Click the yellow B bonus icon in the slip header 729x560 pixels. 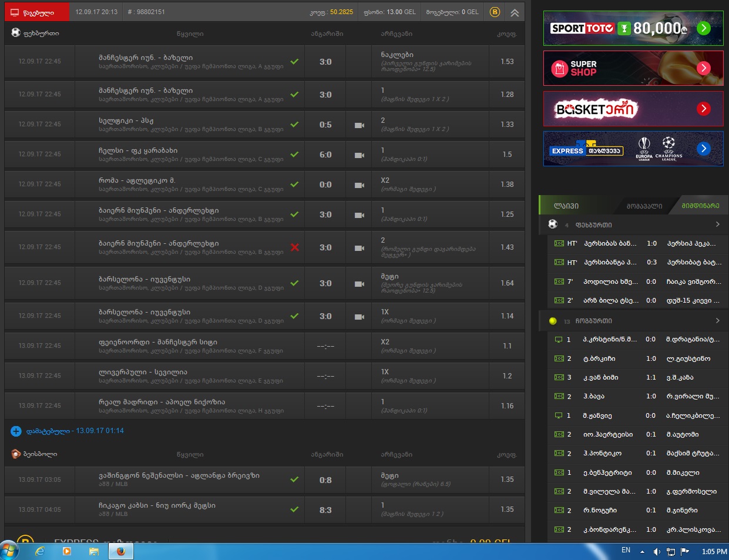(x=495, y=12)
